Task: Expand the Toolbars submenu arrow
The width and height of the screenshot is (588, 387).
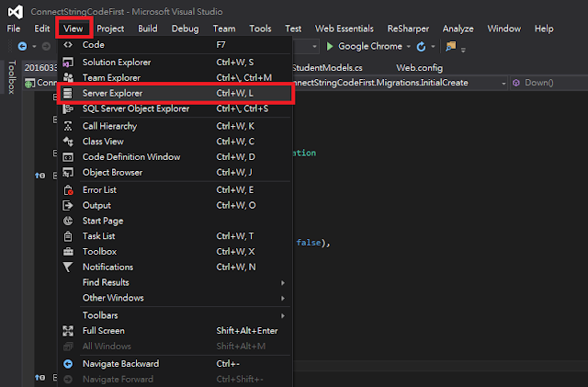Action: pyautogui.click(x=283, y=315)
